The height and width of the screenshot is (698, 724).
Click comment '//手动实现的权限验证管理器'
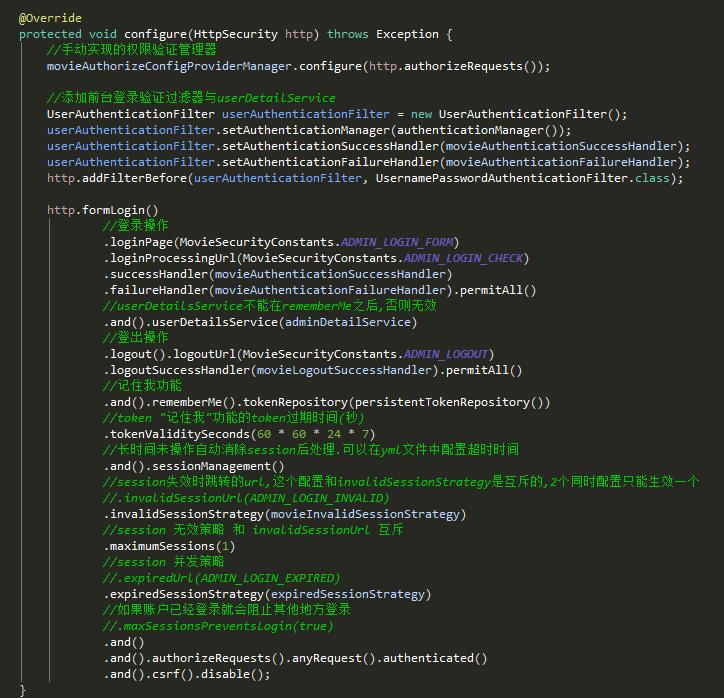tap(132, 50)
